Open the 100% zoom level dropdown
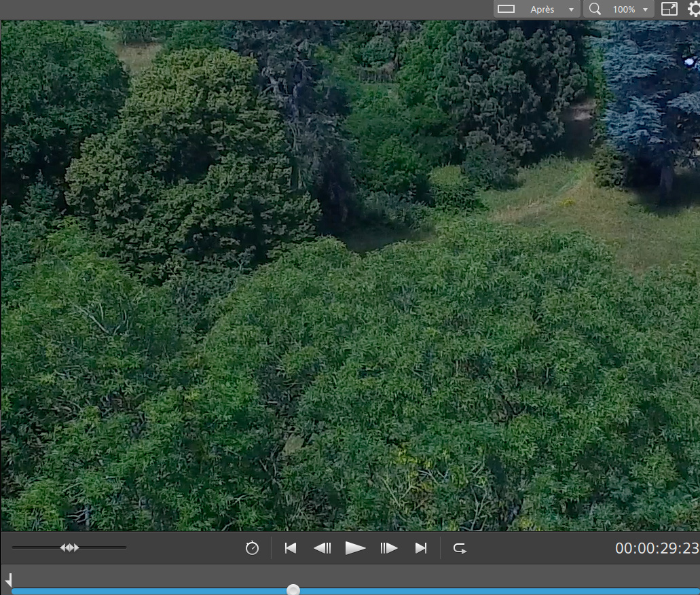The image size is (700, 595). coord(645,10)
